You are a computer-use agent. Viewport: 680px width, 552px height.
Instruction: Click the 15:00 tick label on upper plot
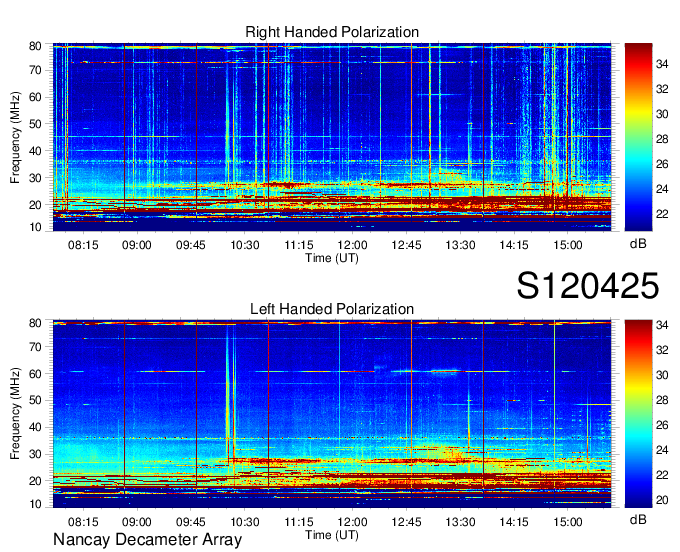[x=568, y=245]
